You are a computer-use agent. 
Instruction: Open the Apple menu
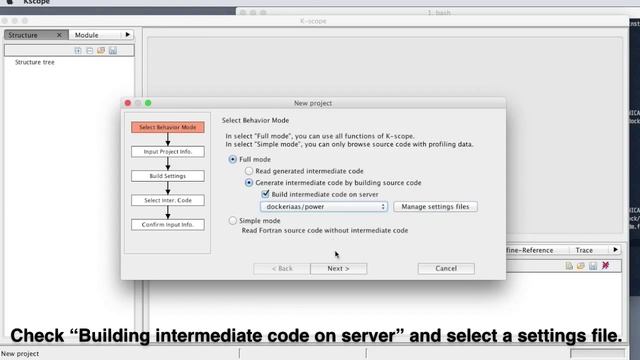click(x=9, y=2)
